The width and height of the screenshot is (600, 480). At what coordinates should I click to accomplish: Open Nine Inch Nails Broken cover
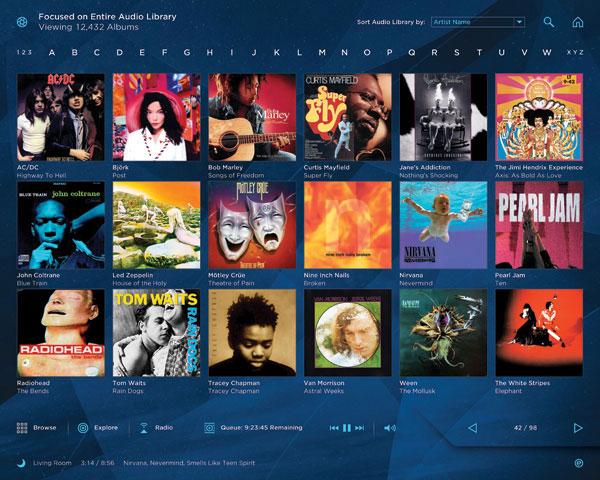(x=348, y=225)
